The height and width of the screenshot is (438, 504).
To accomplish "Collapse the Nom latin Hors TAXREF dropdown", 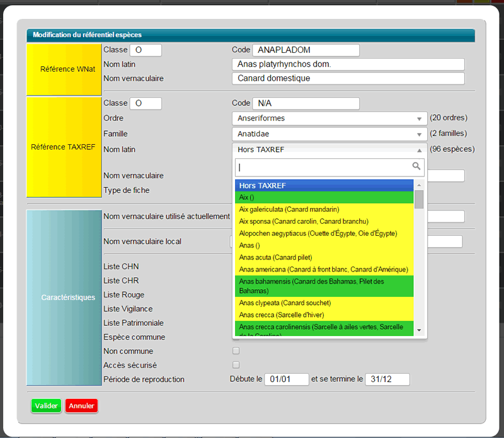I will coord(329,149).
